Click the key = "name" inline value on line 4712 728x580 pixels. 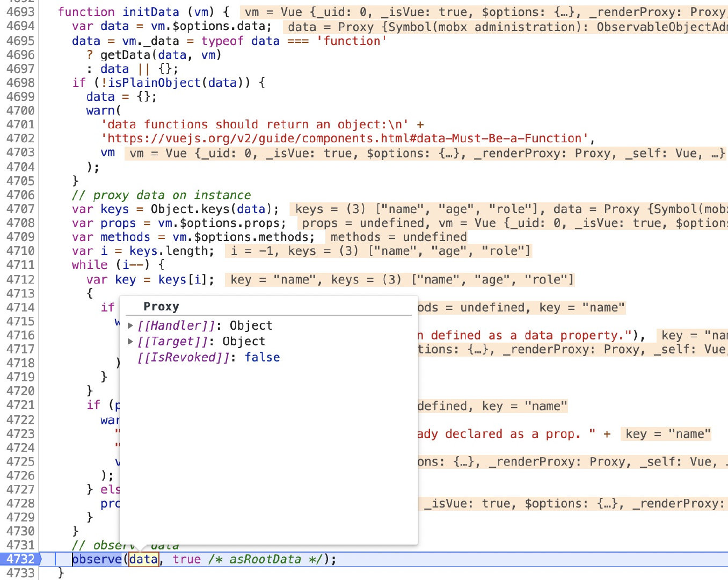273,279
